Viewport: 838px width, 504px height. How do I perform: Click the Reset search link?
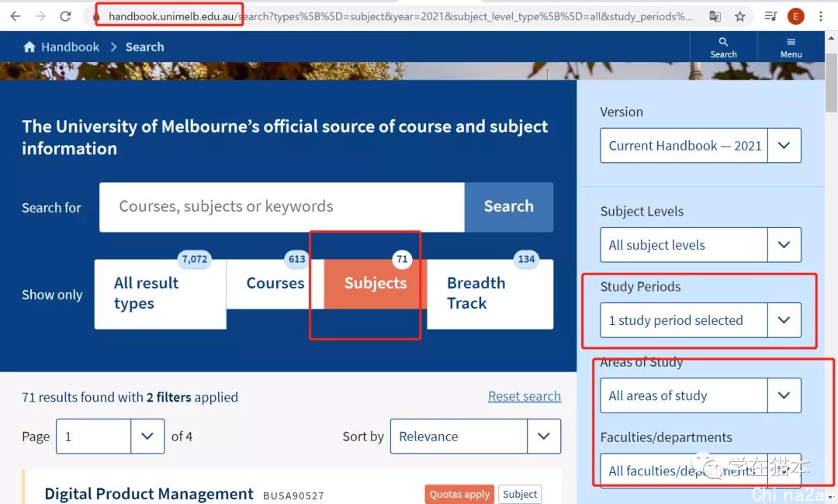pos(525,396)
